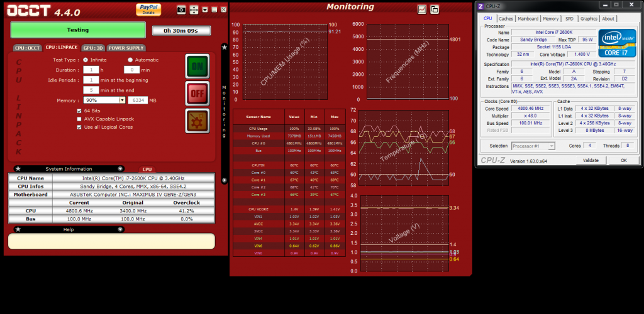Click the PayPal Donate button
Screen dimensions: 644x314
pos(148,9)
